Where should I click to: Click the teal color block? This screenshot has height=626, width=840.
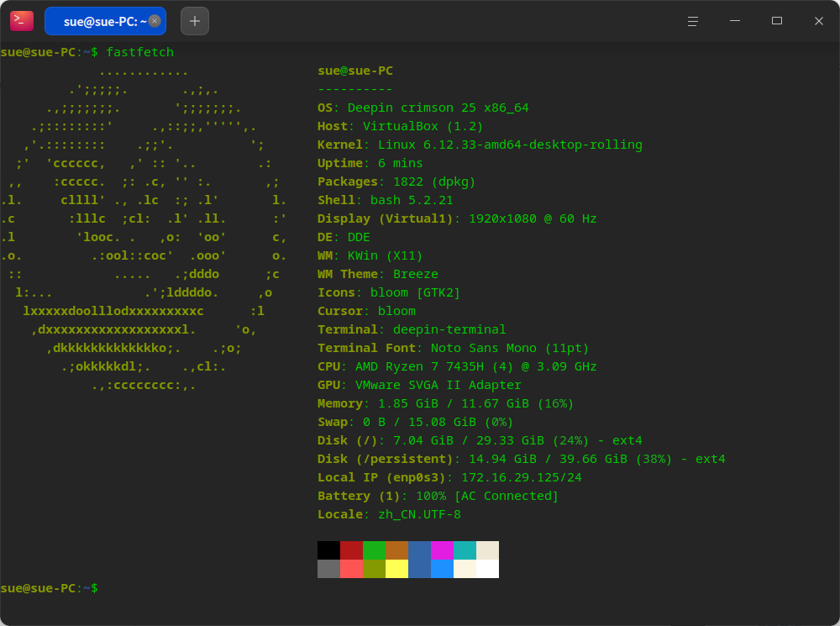tap(465, 550)
